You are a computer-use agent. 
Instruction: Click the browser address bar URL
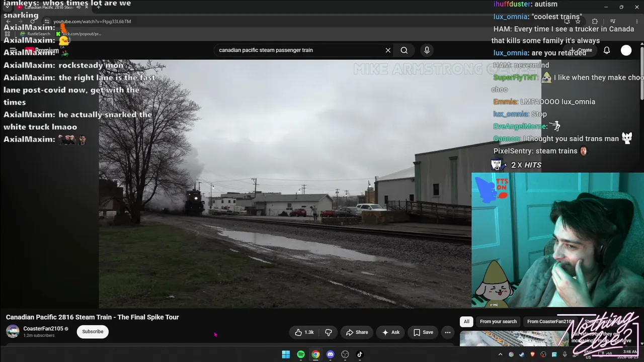click(x=92, y=22)
